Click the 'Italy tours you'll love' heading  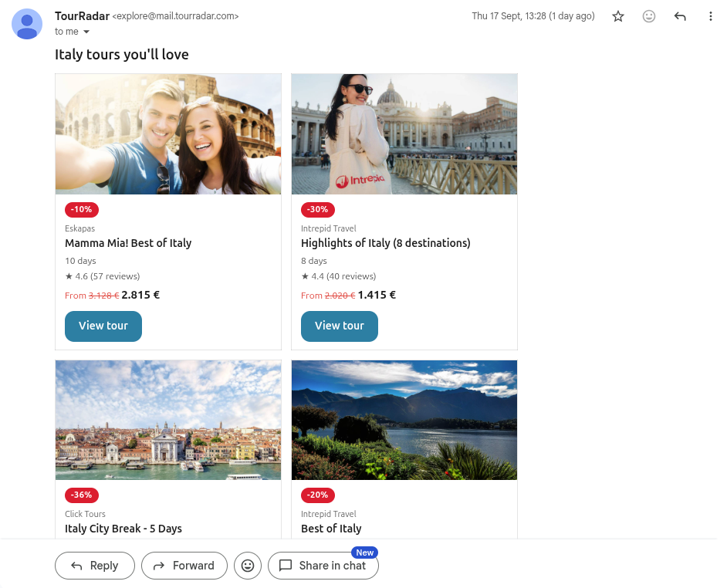pos(122,55)
